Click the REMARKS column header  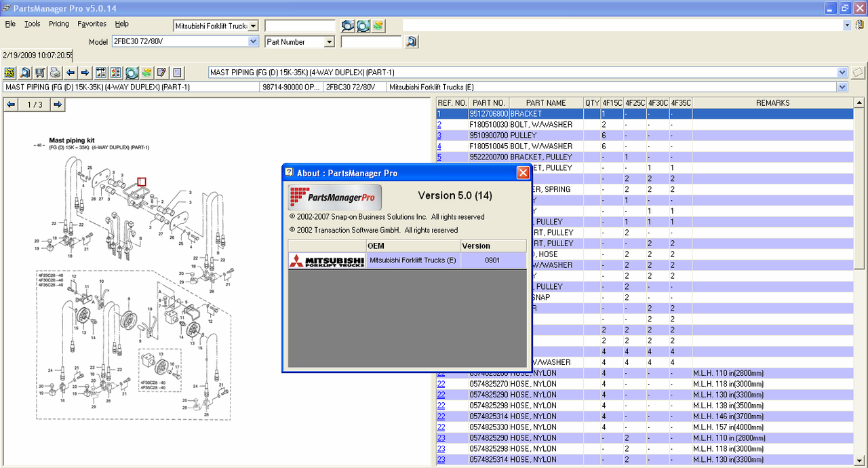tap(772, 103)
